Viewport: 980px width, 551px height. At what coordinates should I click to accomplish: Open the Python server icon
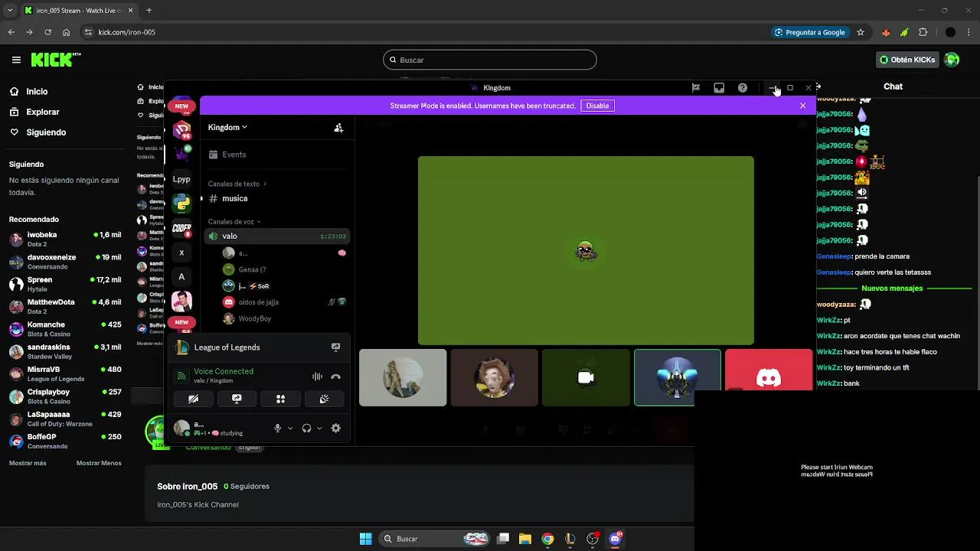coord(181,203)
